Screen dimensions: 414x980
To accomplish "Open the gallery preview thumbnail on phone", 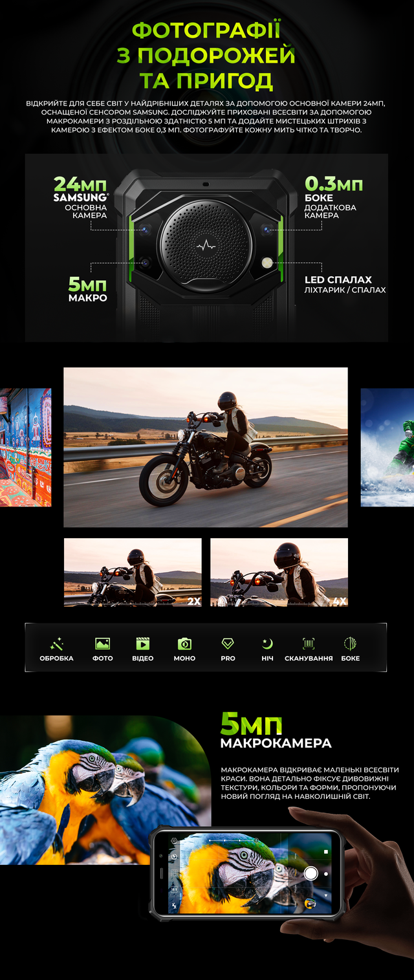I will 310,903.
